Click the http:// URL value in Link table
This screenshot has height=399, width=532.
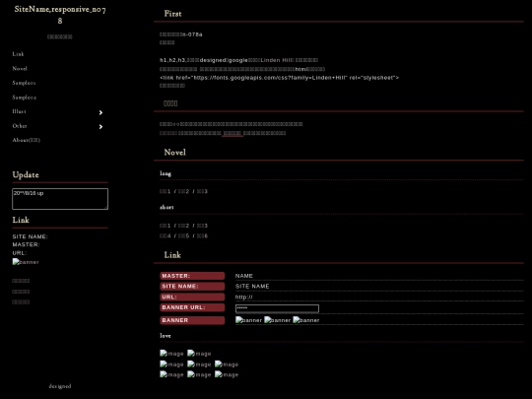click(x=244, y=297)
